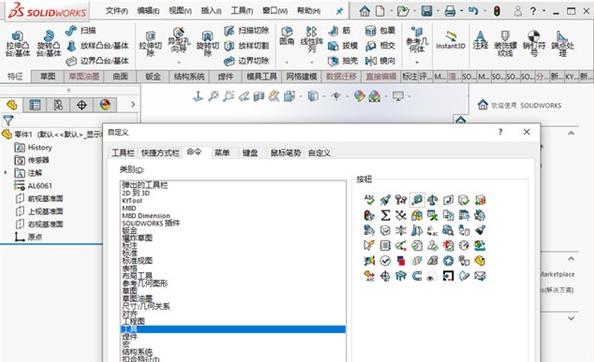This screenshot has width=594, height=362.
Task: Select the 拉伸凸台/基体 extrude boss tool
Action: (x=17, y=44)
